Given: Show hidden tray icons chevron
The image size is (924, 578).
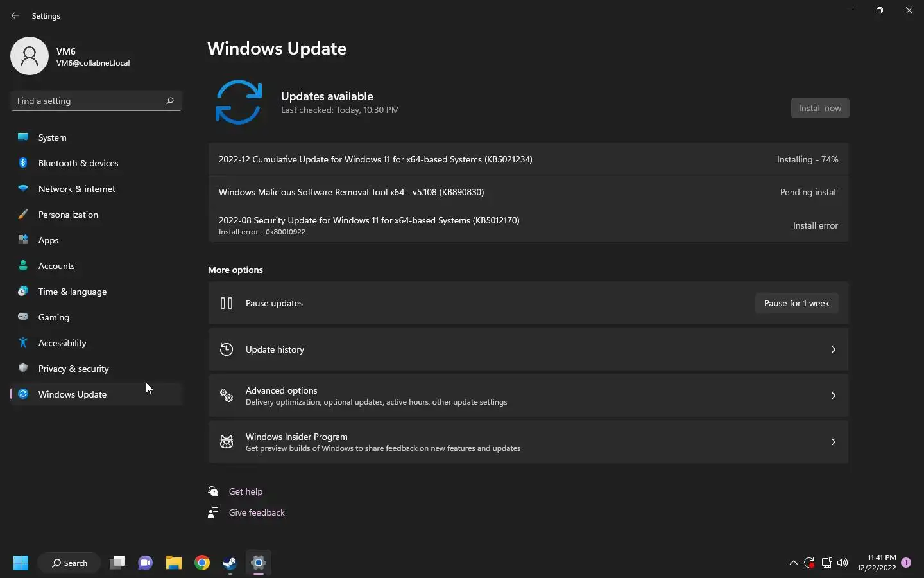Looking at the screenshot, I should point(794,563).
